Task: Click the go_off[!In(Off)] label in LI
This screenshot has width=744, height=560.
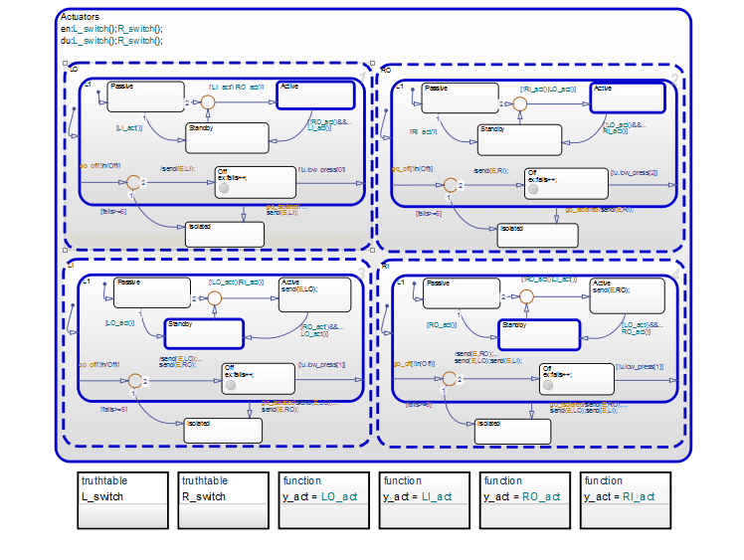Action: [x=99, y=364]
